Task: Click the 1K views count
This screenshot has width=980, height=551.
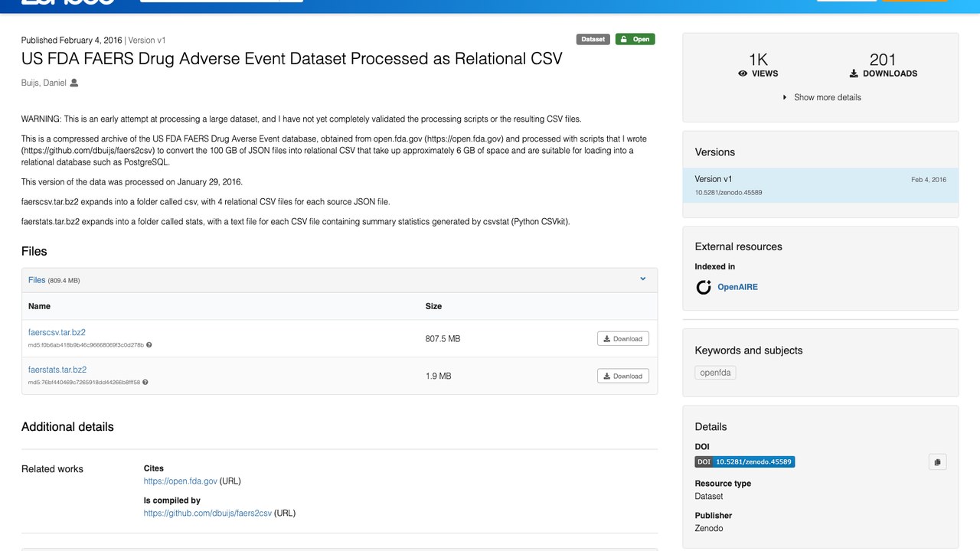Action: pyautogui.click(x=758, y=60)
